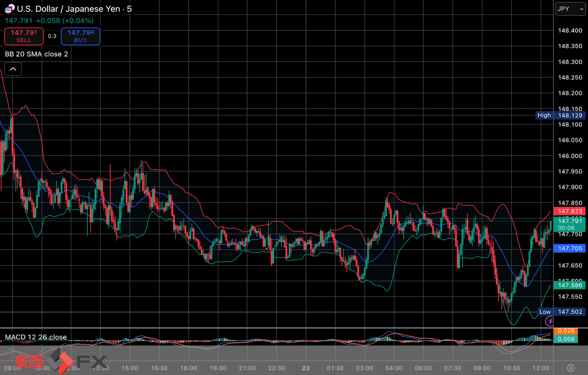Select the MACD 12 26 close indicator label
Screen dimensions: 588x375
(36, 337)
